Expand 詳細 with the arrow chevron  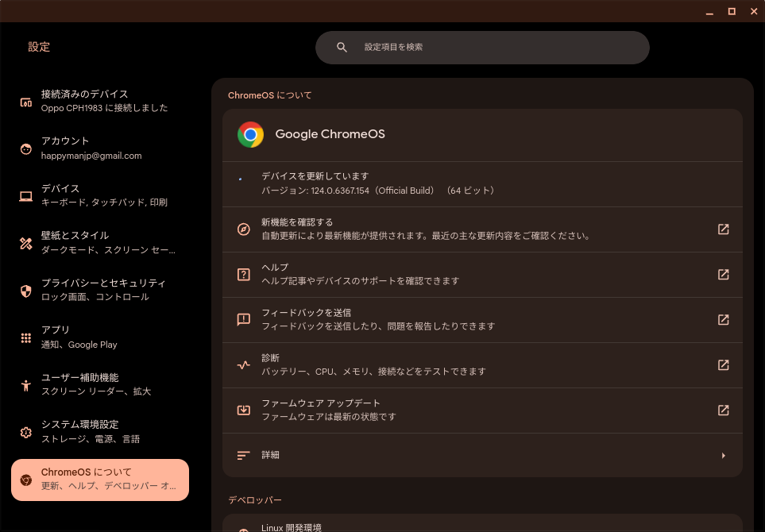click(x=723, y=456)
